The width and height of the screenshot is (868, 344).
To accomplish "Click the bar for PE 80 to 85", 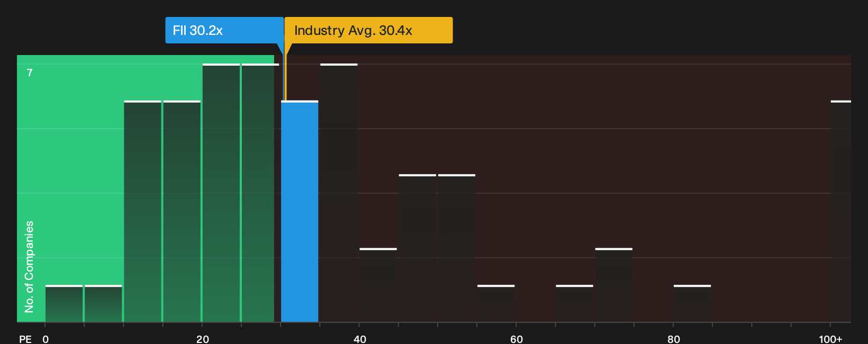I will (692, 304).
